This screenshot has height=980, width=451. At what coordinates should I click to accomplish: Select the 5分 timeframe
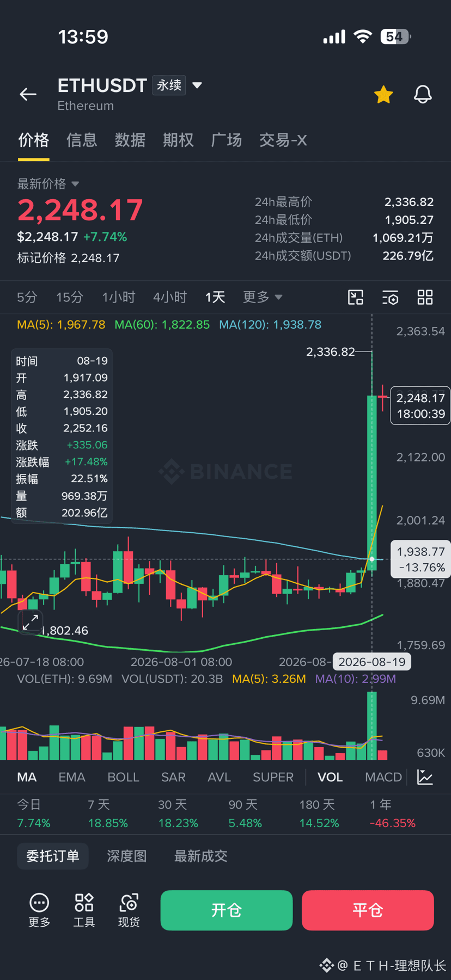[x=27, y=297]
